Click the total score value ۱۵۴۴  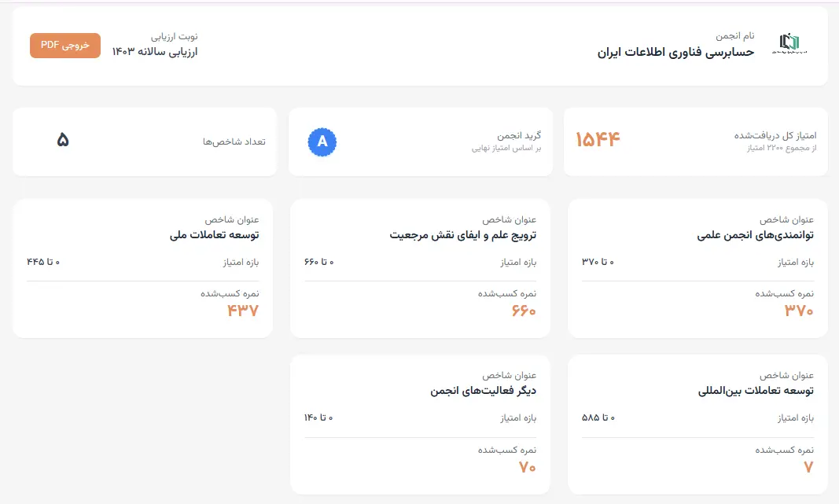click(598, 140)
